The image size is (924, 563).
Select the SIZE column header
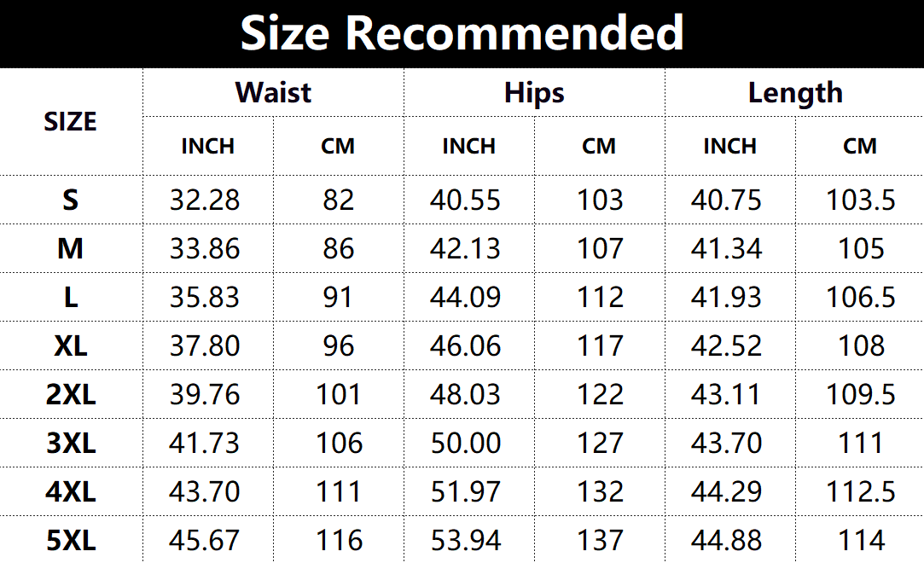70,122
